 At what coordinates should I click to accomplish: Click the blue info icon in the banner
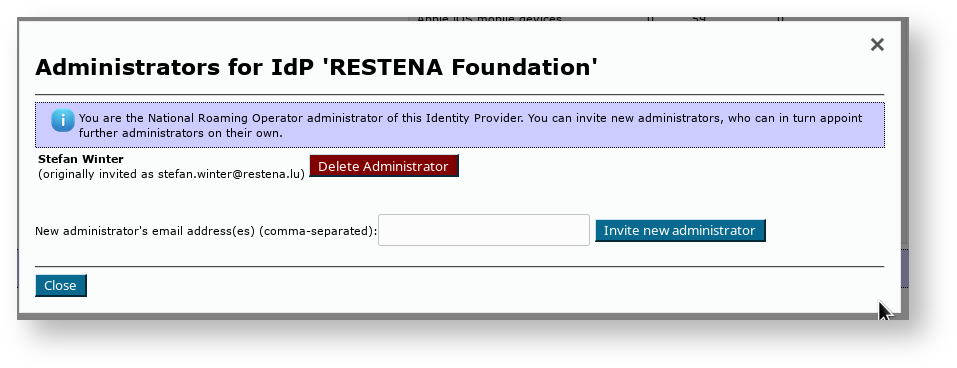[63, 120]
